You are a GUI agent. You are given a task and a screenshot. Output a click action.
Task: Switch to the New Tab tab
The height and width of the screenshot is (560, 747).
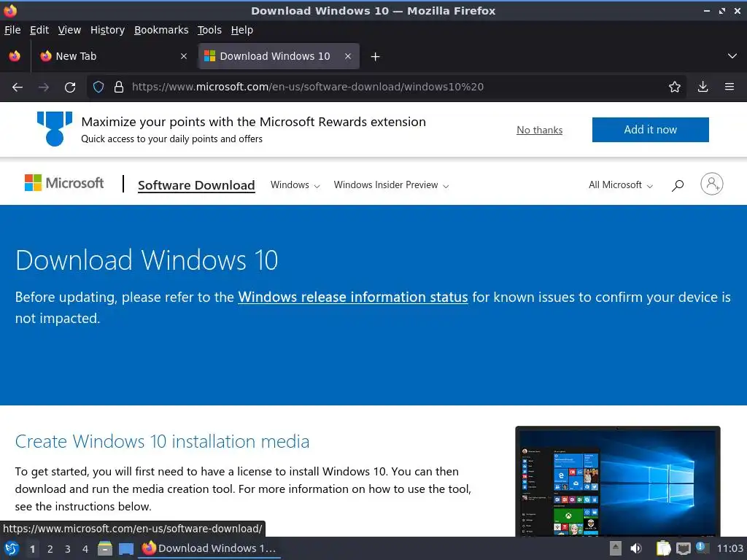pyautogui.click(x=113, y=56)
